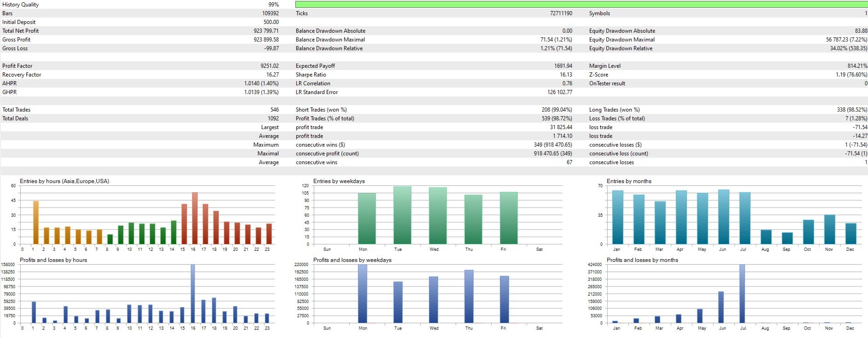
Task: Click hour 1 orange bar in Entries by hours
Action: click(36, 223)
